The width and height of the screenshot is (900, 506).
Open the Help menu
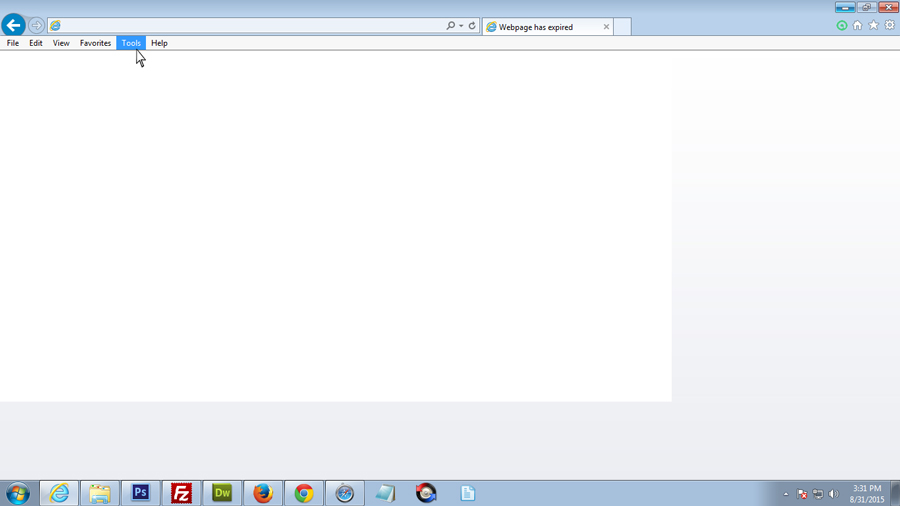coord(159,43)
